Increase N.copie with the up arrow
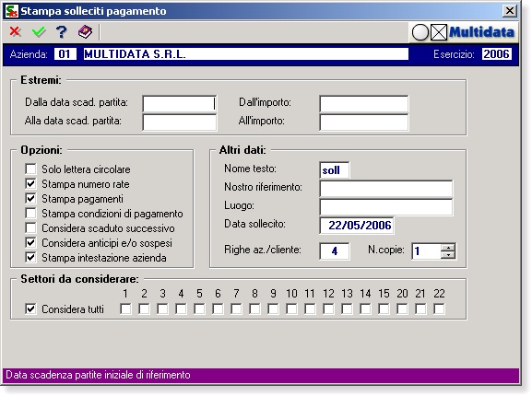The height and width of the screenshot is (396, 532). pyautogui.click(x=448, y=248)
